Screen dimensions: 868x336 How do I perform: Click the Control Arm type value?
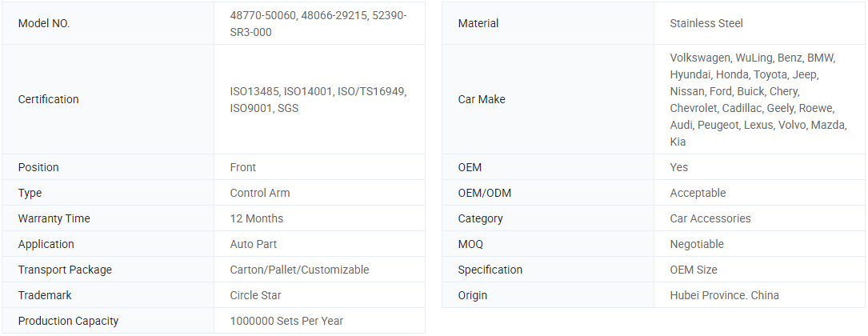tap(260, 193)
